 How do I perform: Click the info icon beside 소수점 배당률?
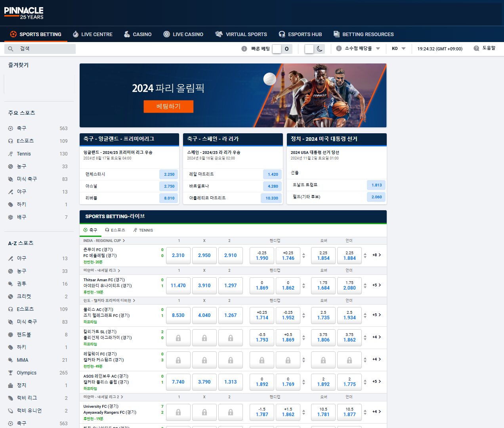pyautogui.click(x=339, y=48)
